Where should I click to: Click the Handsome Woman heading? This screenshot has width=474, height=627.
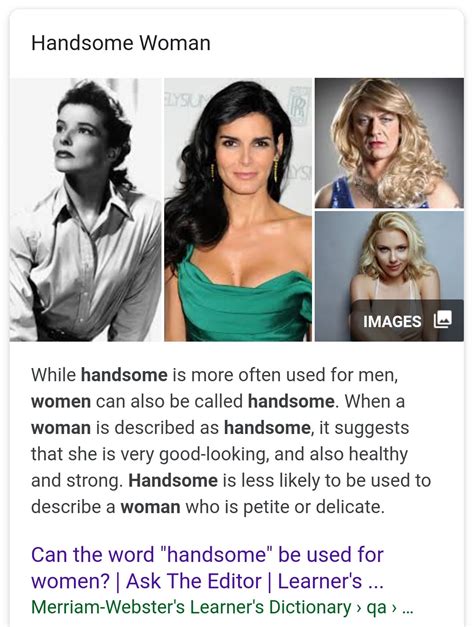point(121,43)
